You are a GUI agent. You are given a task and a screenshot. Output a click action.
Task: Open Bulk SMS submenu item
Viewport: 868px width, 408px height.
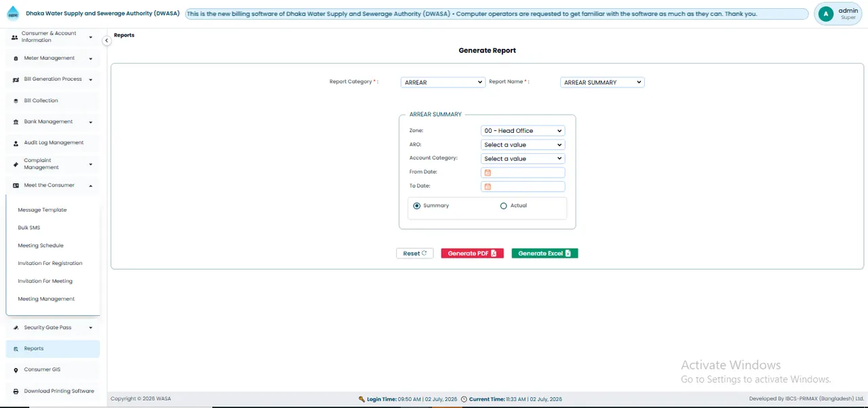click(x=29, y=228)
